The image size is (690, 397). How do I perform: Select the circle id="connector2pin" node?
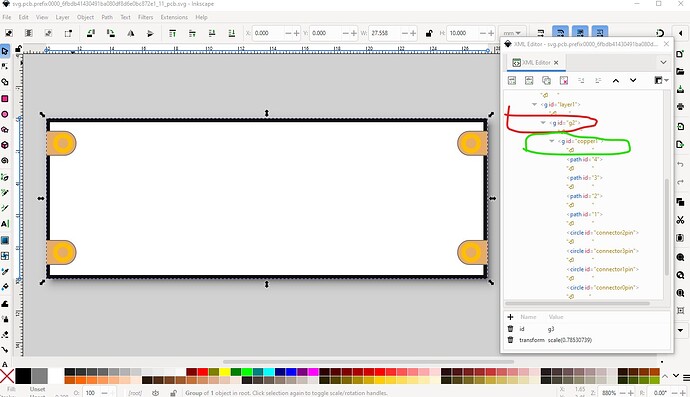point(602,232)
